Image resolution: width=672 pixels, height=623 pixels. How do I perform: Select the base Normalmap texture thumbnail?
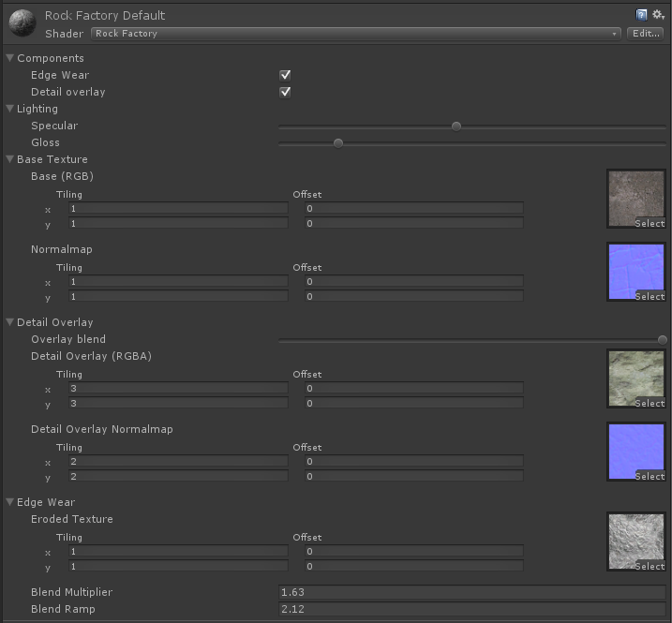click(x=635, y=272)
